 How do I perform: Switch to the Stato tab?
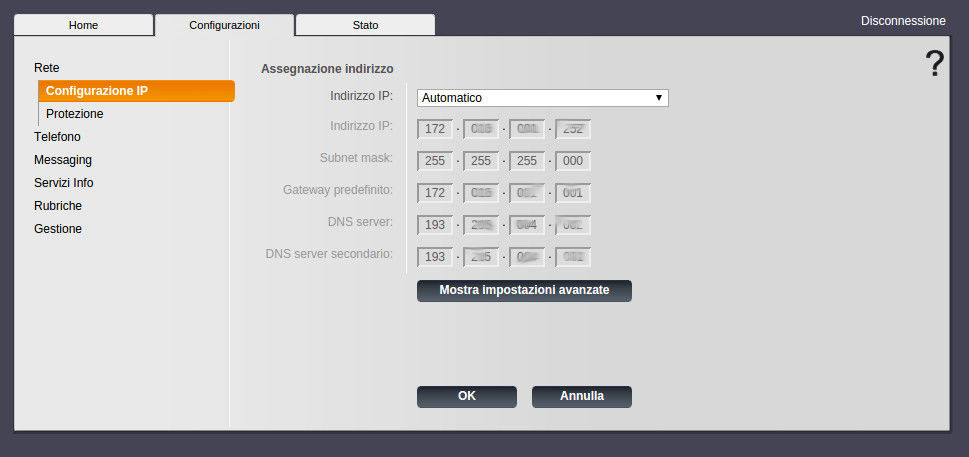tap(365, 25)
